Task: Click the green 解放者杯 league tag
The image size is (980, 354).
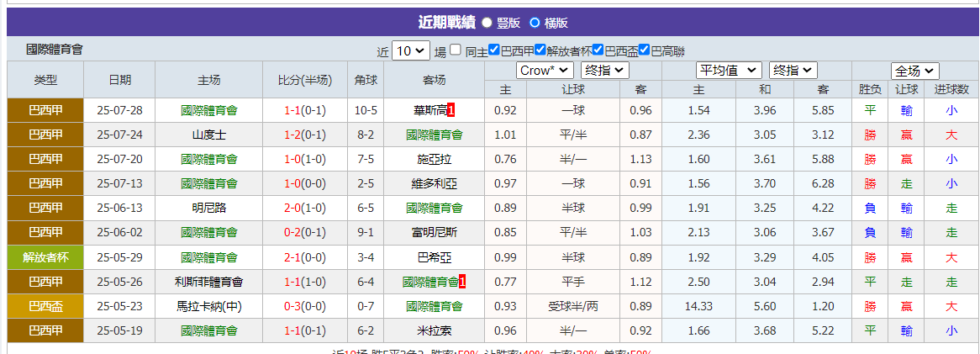Action: pyautogui.click(x=45, y=257)
